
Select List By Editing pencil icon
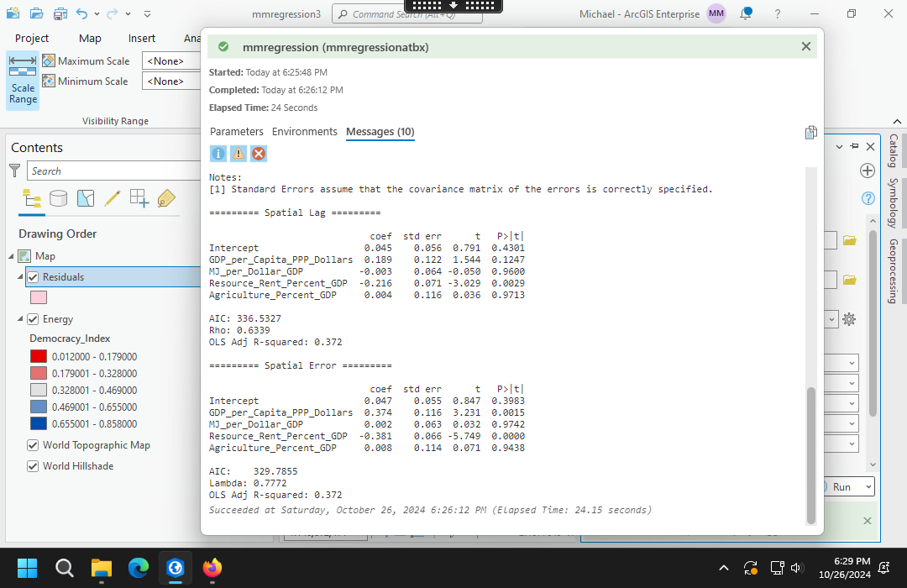pos(112,198)
